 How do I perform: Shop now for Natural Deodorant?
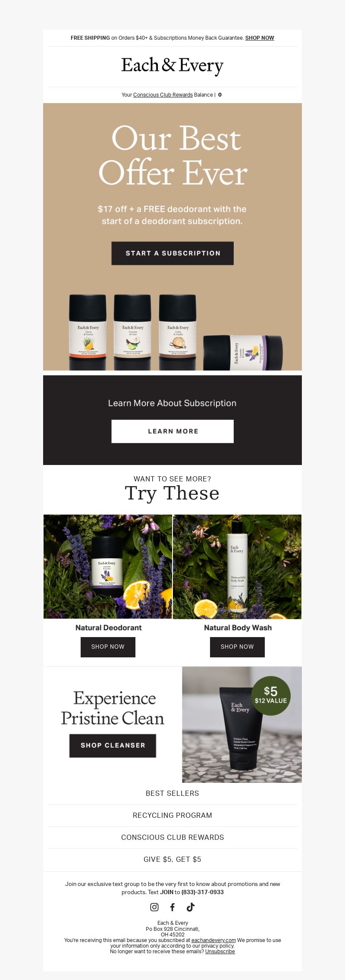tap(108, 647)
